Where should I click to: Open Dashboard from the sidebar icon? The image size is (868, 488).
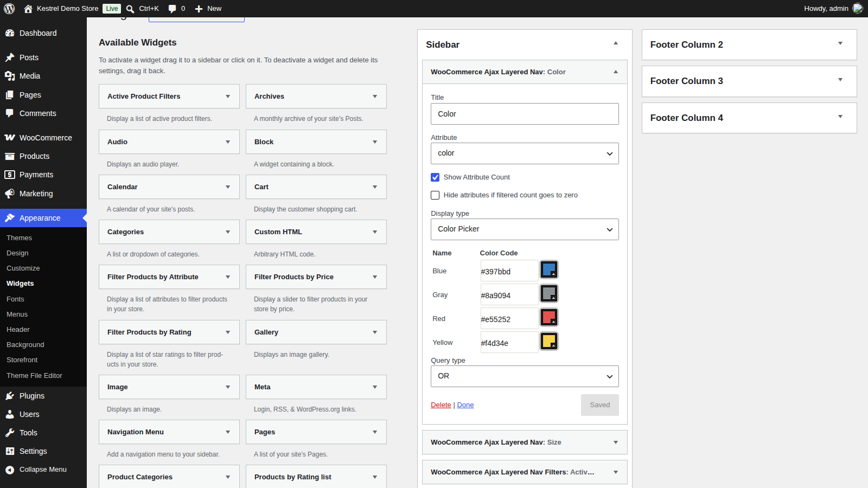(10, 33)
